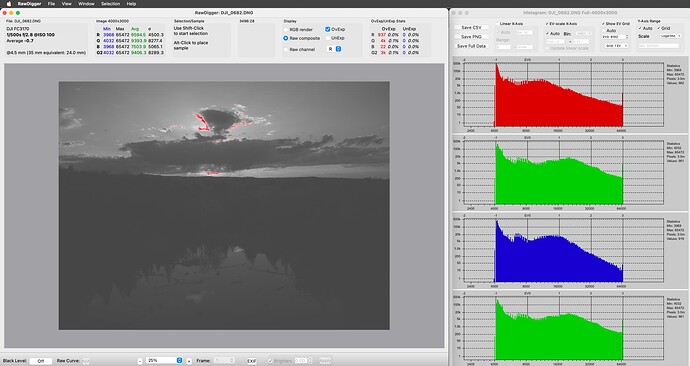Disable the OvExp checkbox

[327, 29]
